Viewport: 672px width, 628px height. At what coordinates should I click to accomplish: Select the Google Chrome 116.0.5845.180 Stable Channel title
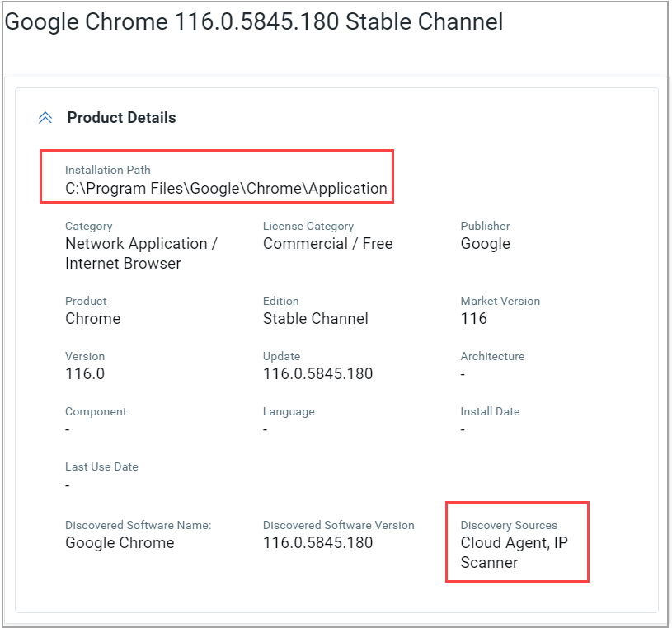254,22
